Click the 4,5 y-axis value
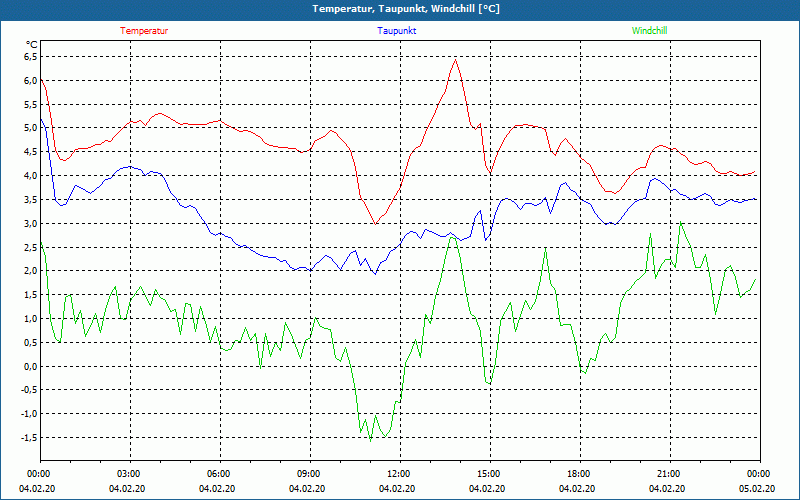Screen dimensions: 800x500 tap(31, 152)
